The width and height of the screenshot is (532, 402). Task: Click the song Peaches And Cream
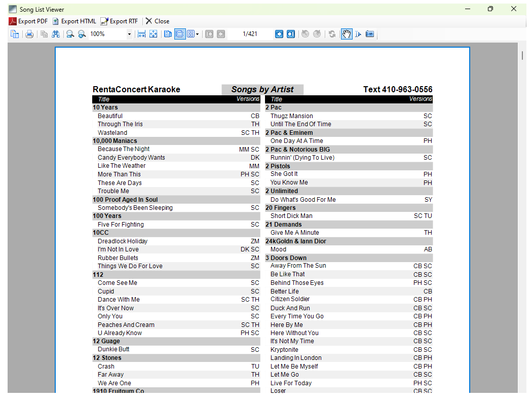point(126,325)
